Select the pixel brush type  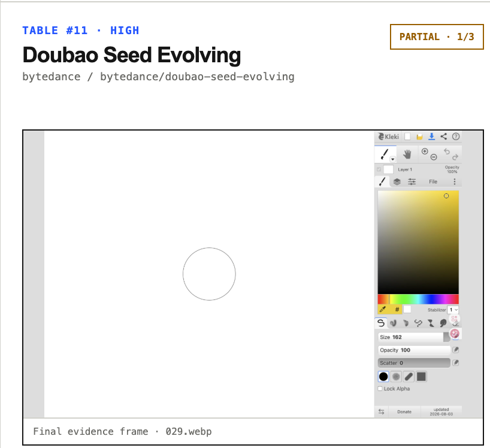[418, 323]
